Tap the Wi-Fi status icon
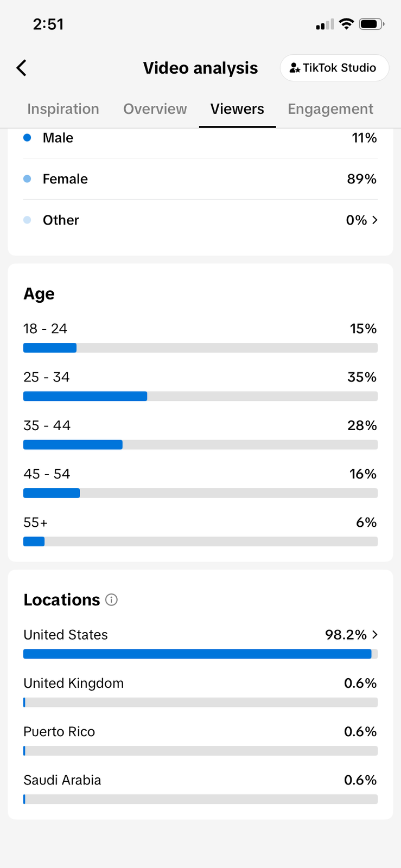The height and width of the screenshot is (868, 401). (x=346, y=24)
